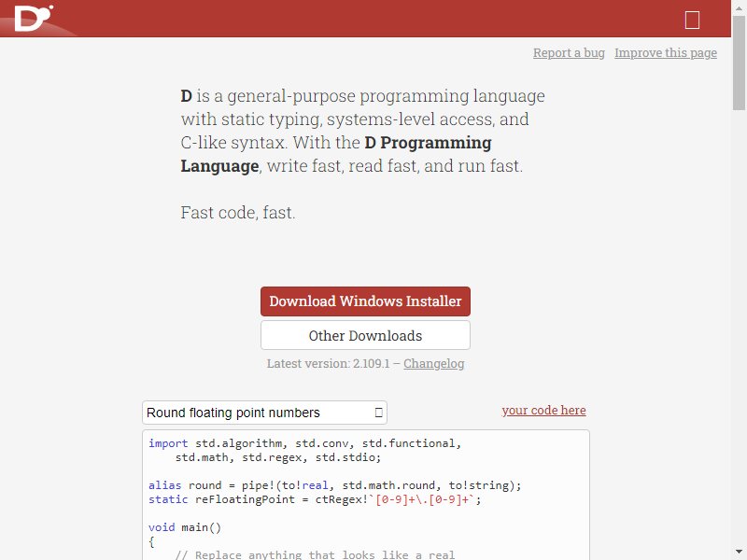Click the 'import std.algorithm' code line

(x=305, y=443)
